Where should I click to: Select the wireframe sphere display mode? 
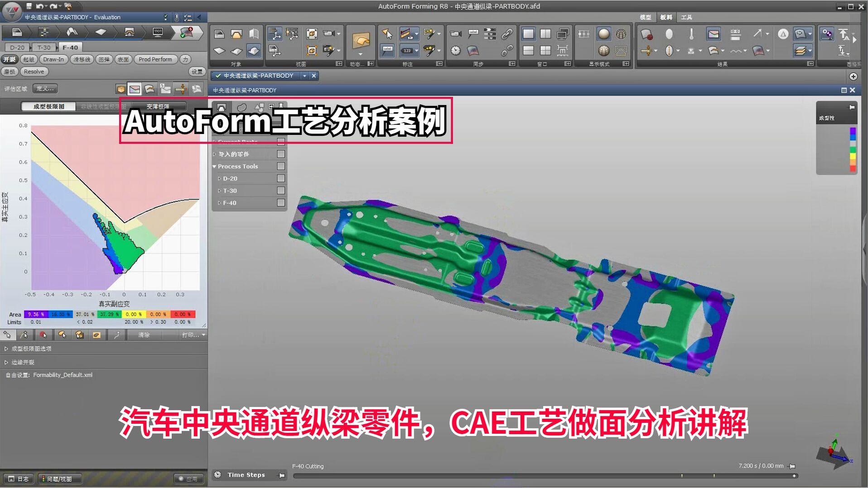click(x=621, y=34)
